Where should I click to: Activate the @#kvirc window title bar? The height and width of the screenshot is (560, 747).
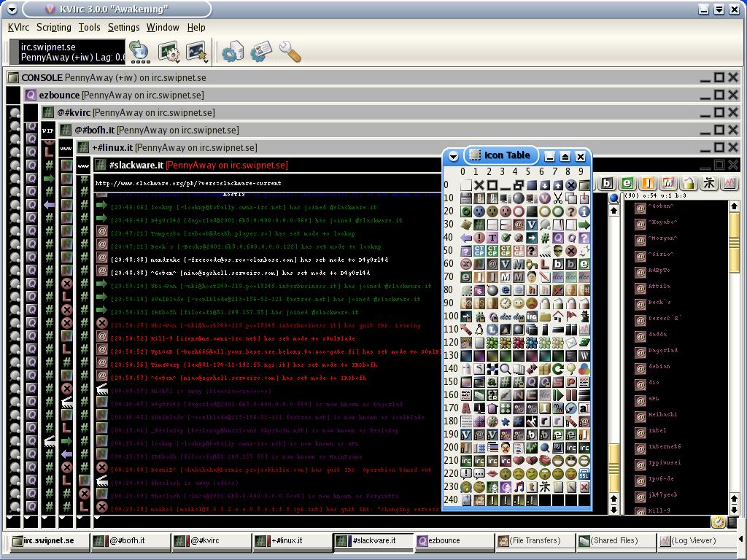point(390,113)
